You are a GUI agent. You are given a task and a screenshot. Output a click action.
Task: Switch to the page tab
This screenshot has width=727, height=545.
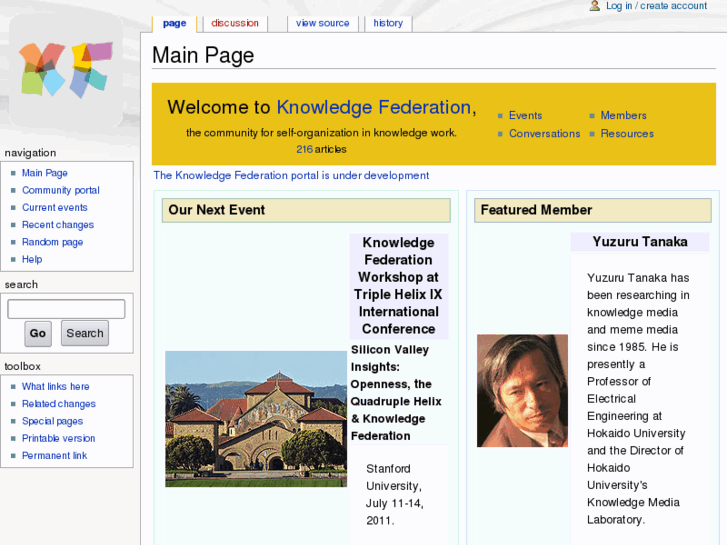pos(174,23)
